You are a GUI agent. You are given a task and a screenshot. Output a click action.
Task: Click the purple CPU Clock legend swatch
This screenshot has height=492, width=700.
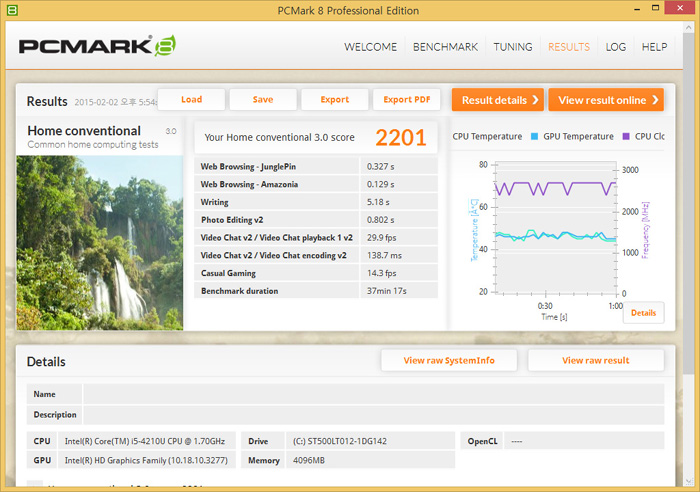(x=626, y=136)
